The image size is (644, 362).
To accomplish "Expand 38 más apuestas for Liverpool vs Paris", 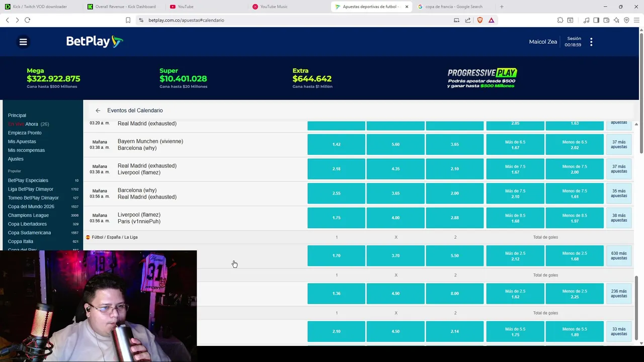I will pyautogui.click(x=619, y=218).
